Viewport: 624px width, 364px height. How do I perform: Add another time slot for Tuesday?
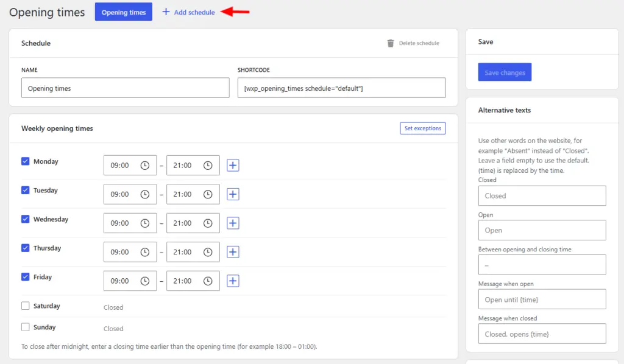coord(233,194)
